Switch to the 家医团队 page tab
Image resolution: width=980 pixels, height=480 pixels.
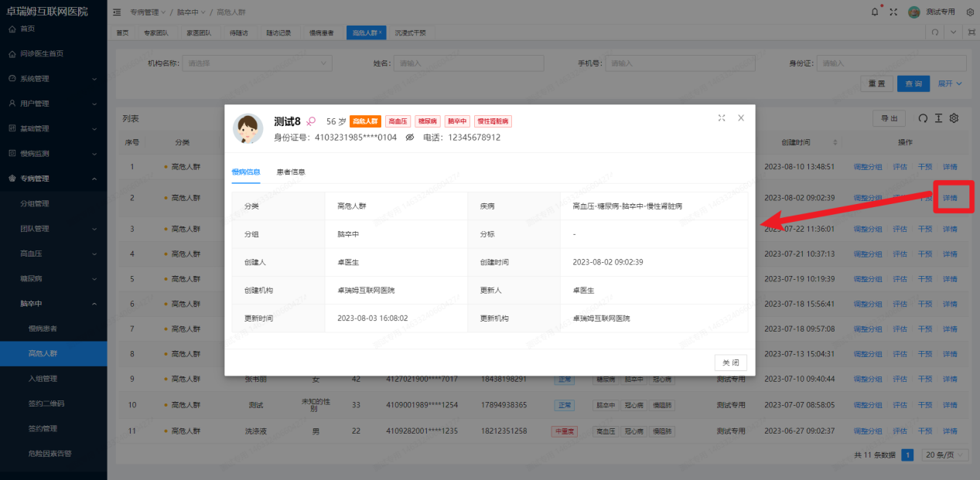click(x=199, y=32)
